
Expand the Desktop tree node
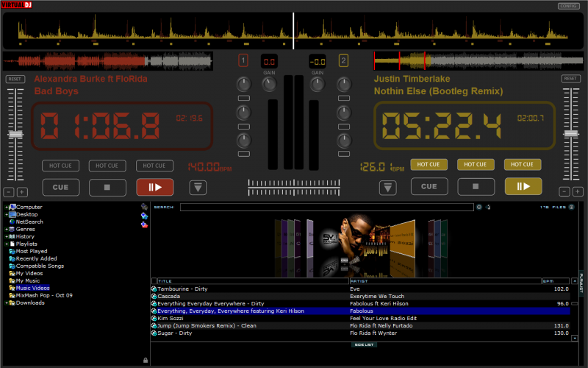(7, 214)
